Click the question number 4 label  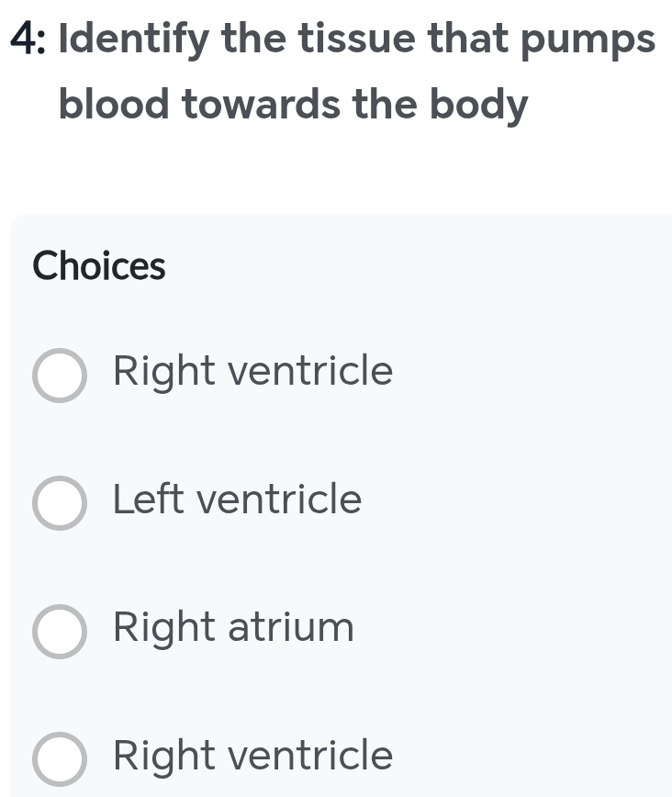tap(25, 38)
